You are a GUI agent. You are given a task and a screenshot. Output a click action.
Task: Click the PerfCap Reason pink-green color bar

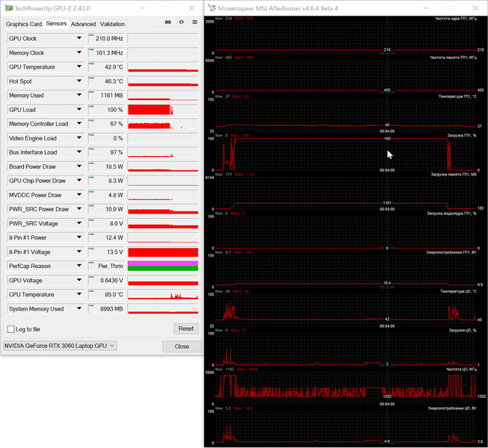coord(163,266)
